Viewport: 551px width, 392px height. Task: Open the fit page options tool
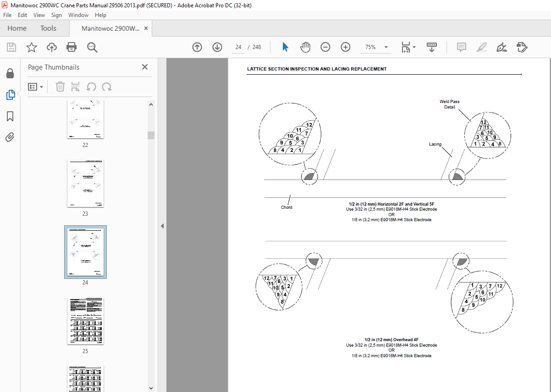pyautogui.click(x=408, y=47)
